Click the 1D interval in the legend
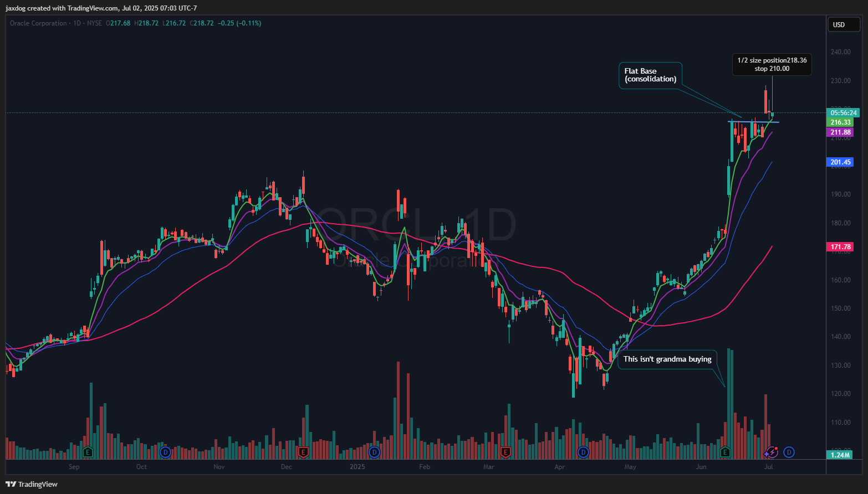Image resolution: width=868 pixels, height=494 pixels. click(77, 23)
